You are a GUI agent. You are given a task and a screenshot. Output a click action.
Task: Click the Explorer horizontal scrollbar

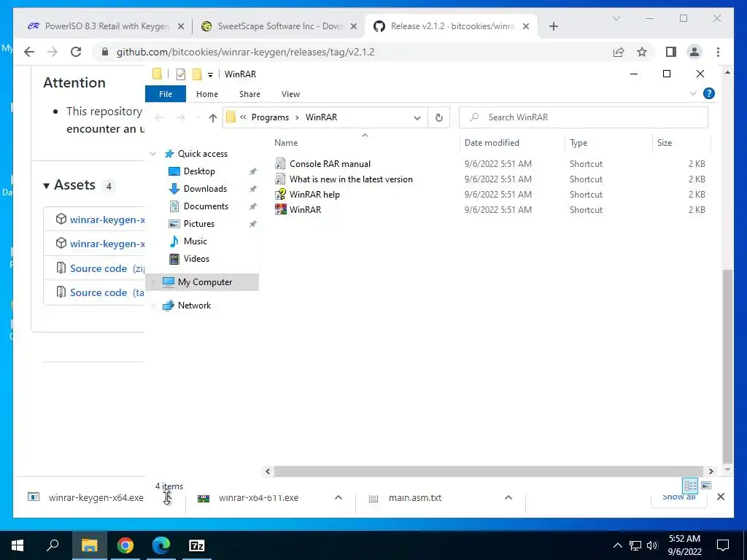coord(488,472)
